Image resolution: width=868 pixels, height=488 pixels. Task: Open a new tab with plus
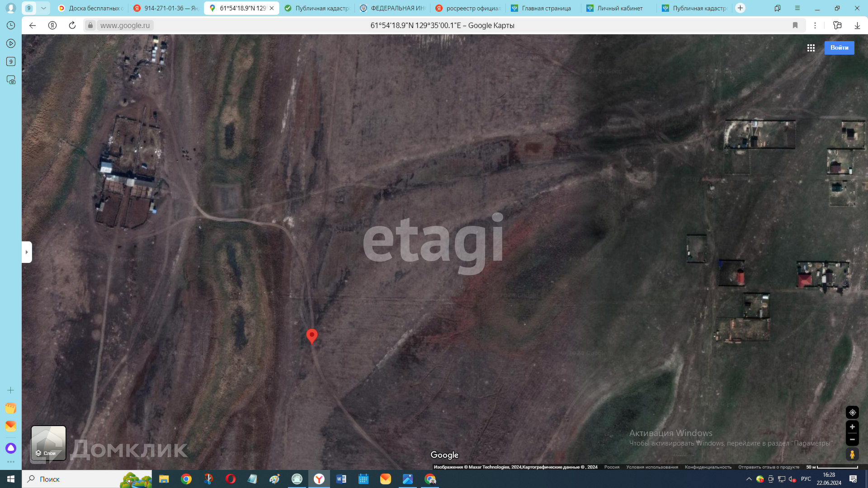coord(740,8)
